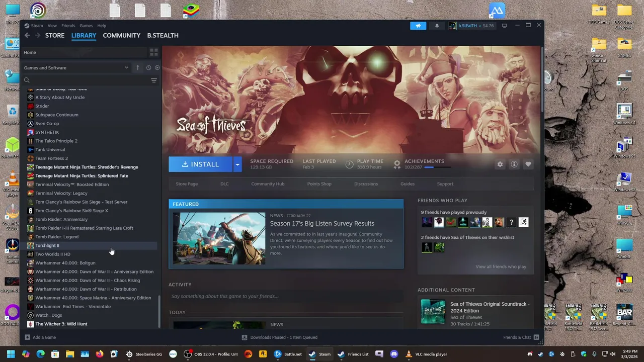Screen dimensions: 644x362
Task: Open the Community Hub link
Action: click(268, 184)
